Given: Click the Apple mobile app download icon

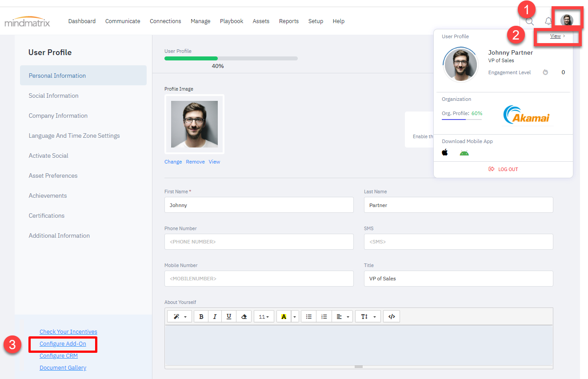Looking at the screenshot, I should click(x=445, y=152).
